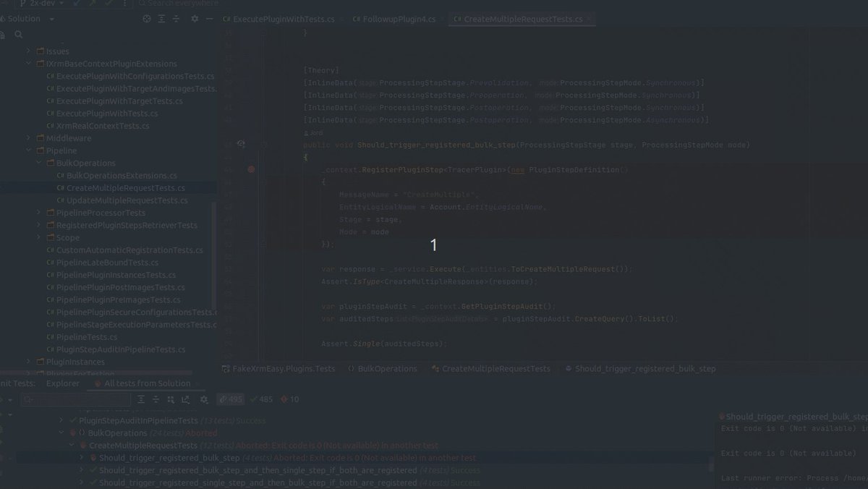
Task: Click the test run gutter icon beside Should_trigger_registered_bulk_step
Action: pyautogui.click(x=242, y=145)
